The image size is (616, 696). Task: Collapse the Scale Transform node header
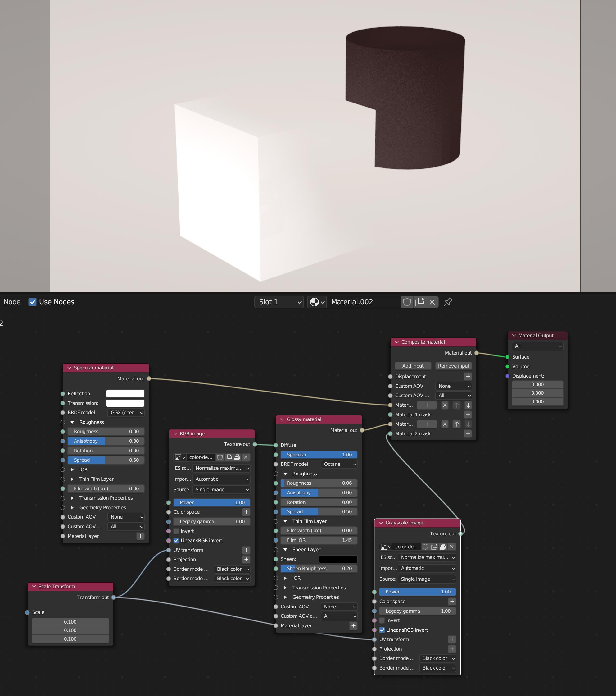pyautogui.click(x=34, y=586)
